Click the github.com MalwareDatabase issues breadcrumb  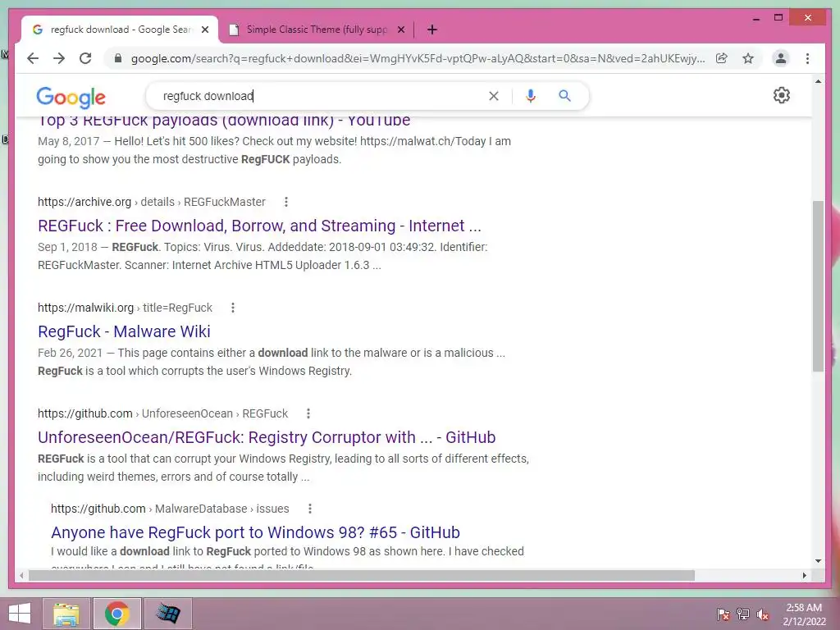click(x=170, y=509)
